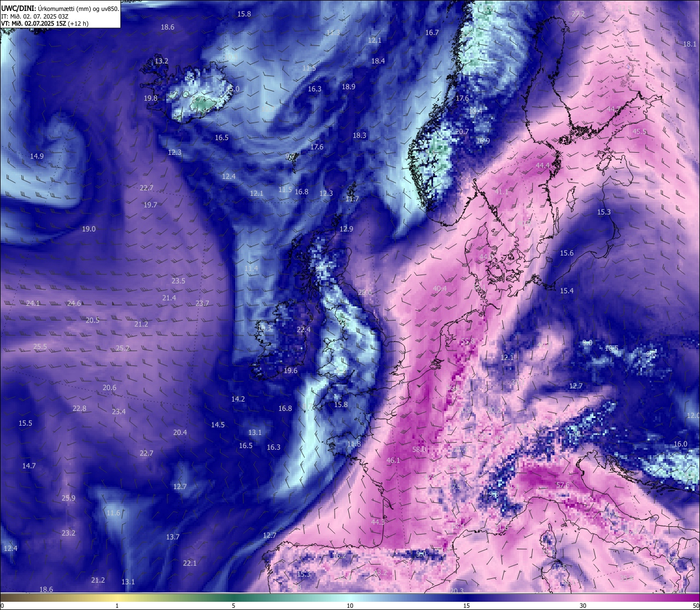Image resolution: width=700 pixels, height=610 pixels.
Task: Click the 20.6 value on the map
Action: point(109,388)
